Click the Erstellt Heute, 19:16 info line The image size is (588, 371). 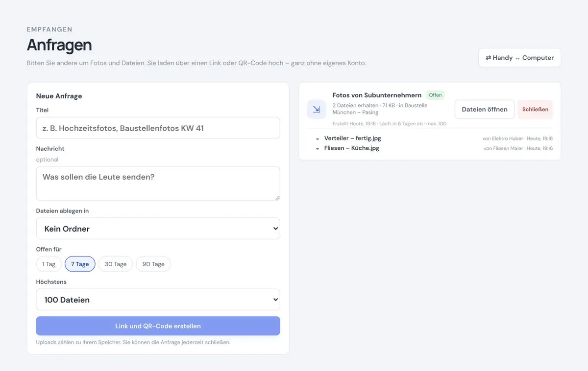coord(390,124)
